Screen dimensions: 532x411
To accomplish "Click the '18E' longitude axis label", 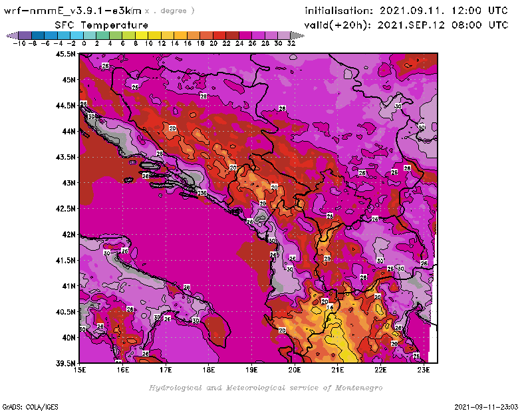I will click(x=209, y=370).
